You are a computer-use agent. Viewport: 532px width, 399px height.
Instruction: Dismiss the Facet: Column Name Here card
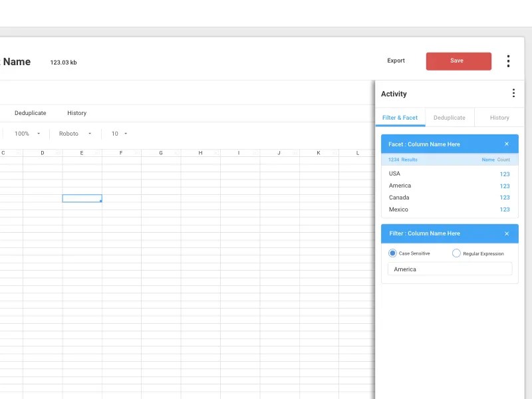[x=507, y=144]
